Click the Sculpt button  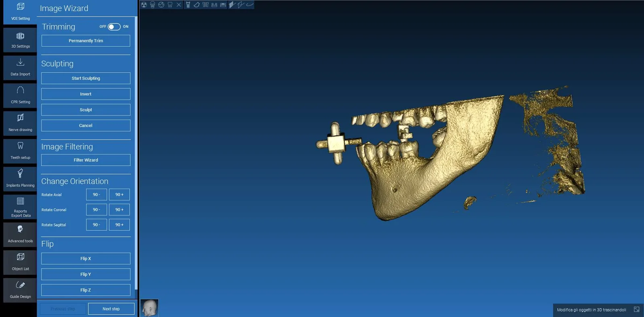pos(86,109)
